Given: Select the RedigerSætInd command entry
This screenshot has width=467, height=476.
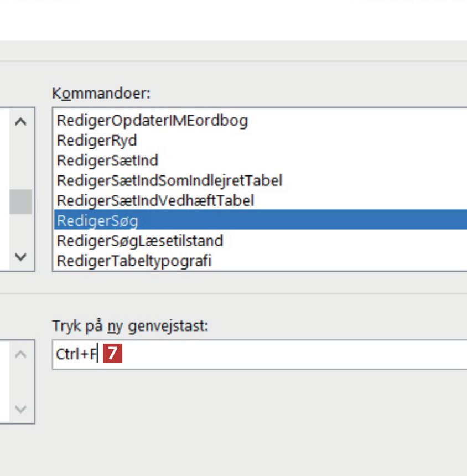Looking at the screenshot, I should point(107,161).
